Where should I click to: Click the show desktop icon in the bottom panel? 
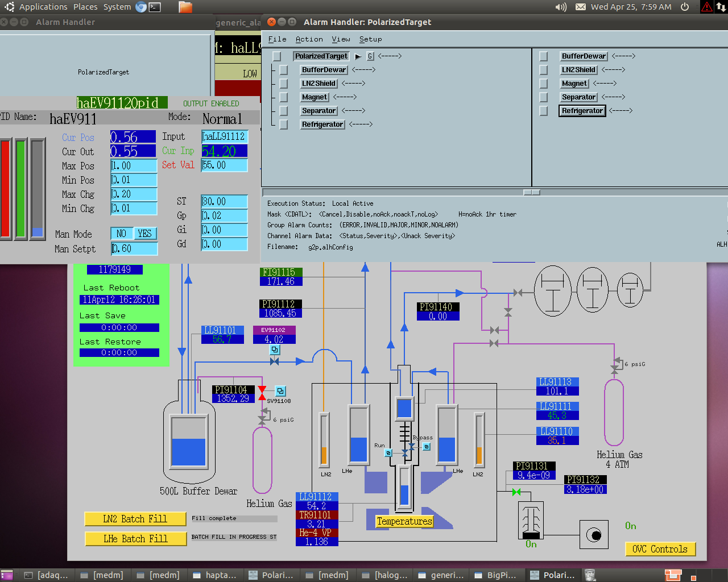tap(7, 575)
